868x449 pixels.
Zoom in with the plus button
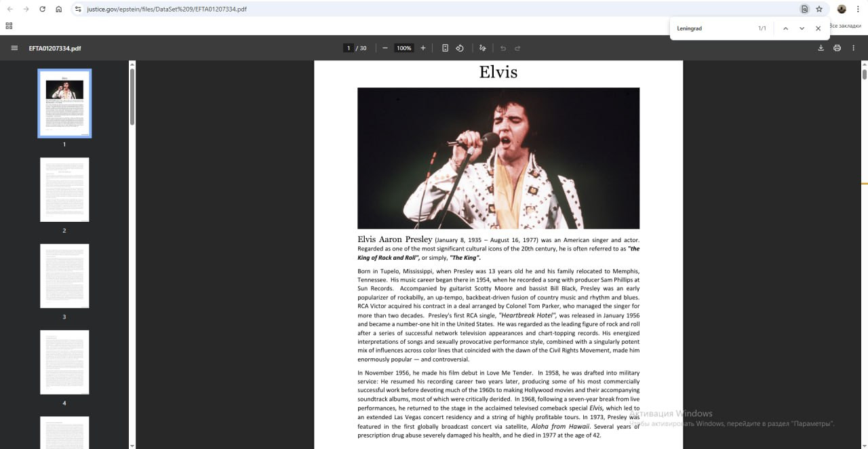[423, 48]
